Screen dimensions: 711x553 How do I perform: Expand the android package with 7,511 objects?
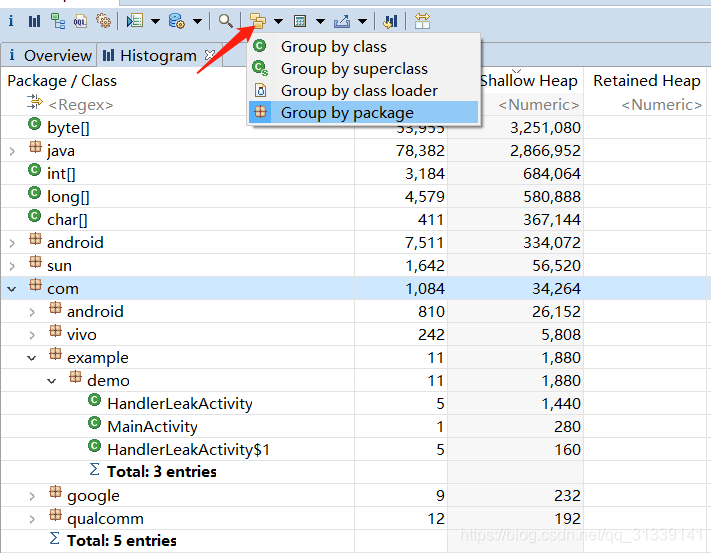pyautogui.click(x=12, y=243)
